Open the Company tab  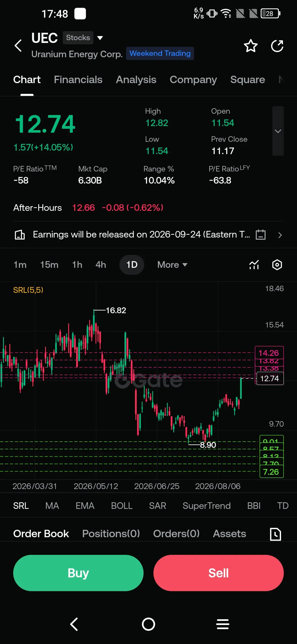click(x=193, y=80)
